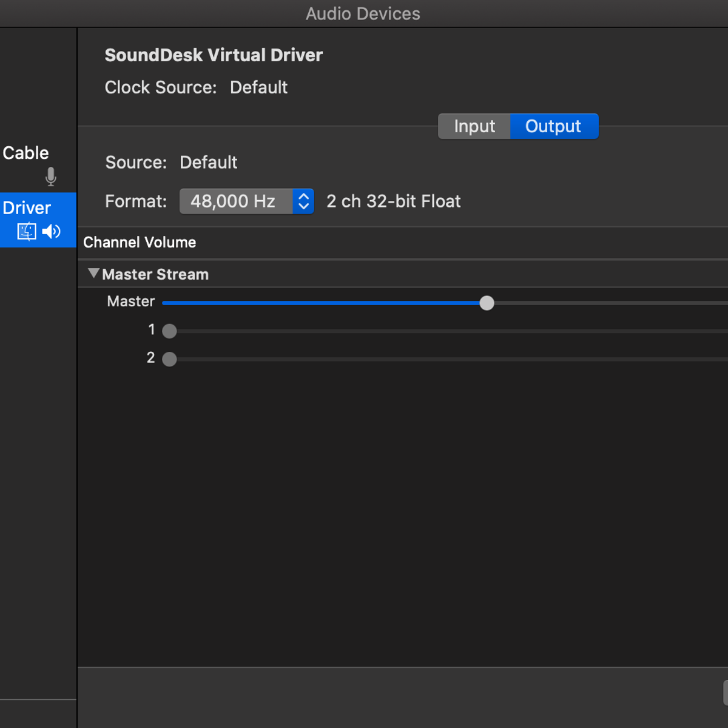Switch to the Input tab
728x728 pixels.
tap(474, 126)
